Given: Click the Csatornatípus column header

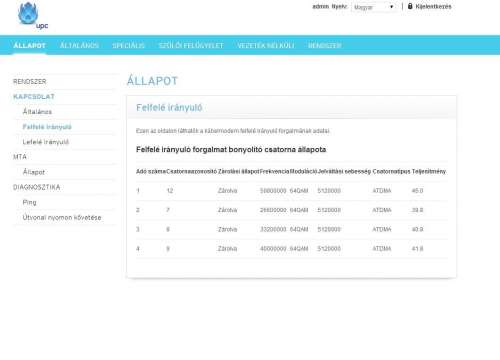Looking at the screenshot, I should point(391,171).
